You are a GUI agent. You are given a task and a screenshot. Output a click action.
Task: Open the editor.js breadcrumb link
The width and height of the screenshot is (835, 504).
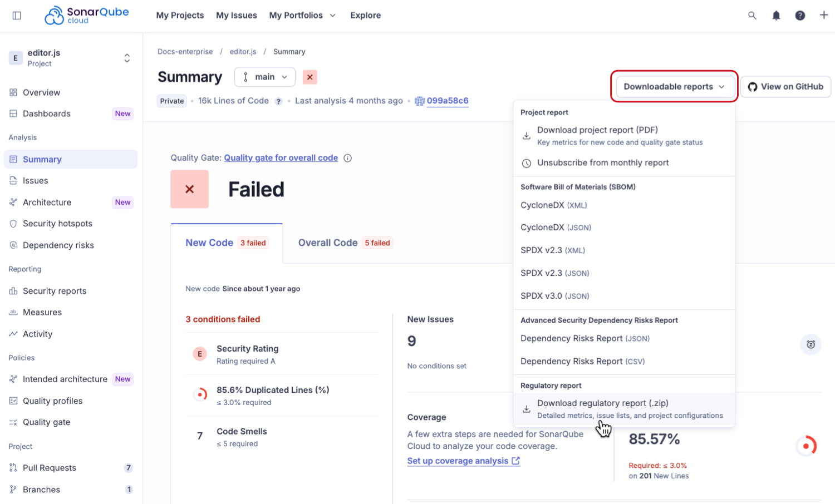(243, 52)
